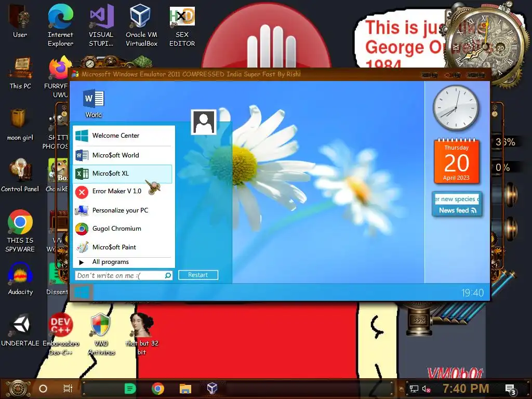532x399 pixels.
Task: Open the User desktop icon
Action: coord(20,21)
